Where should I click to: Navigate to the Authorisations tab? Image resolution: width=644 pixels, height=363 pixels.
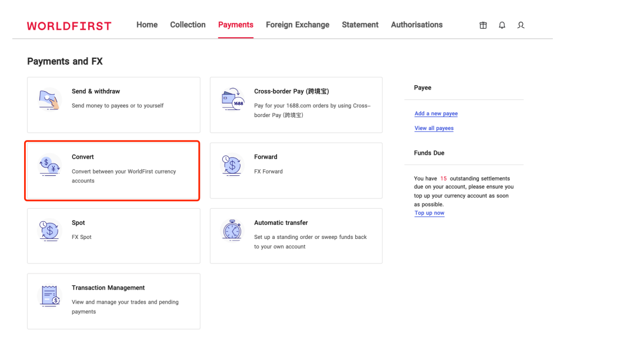[416, 25]
